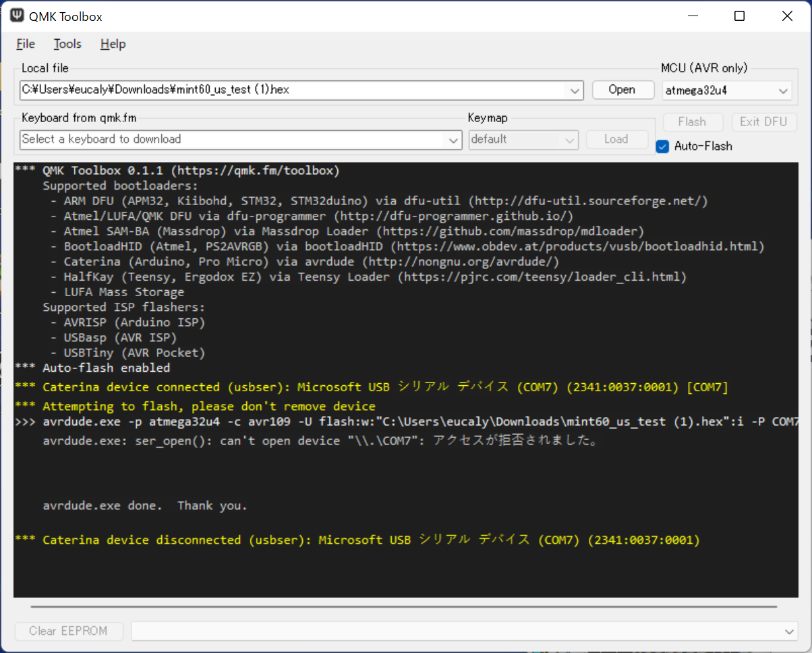Expand the Keyboard from qmk.fm list arrow
The height and width of the screenshot is (653, 812).
tap(453, 140)
